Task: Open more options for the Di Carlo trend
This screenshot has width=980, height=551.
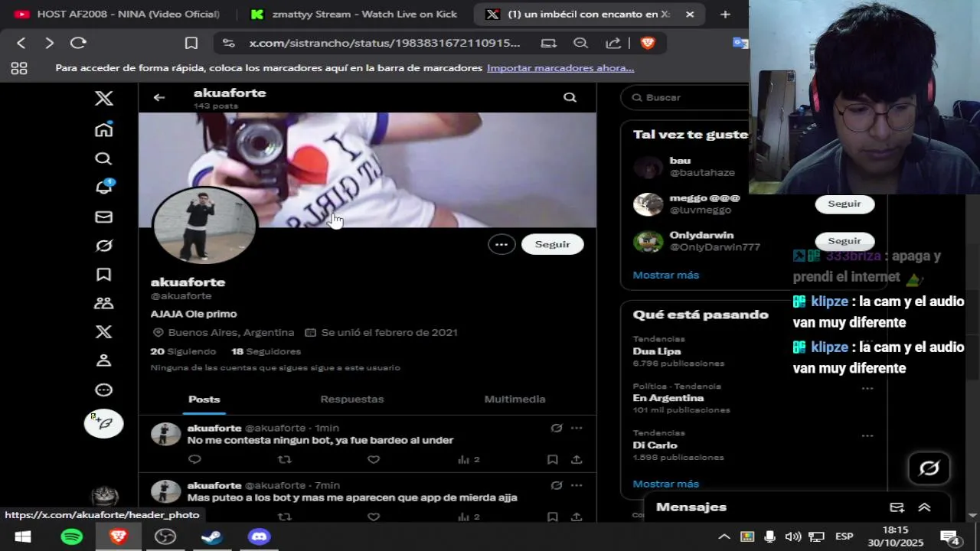Action: coord(867,435)
